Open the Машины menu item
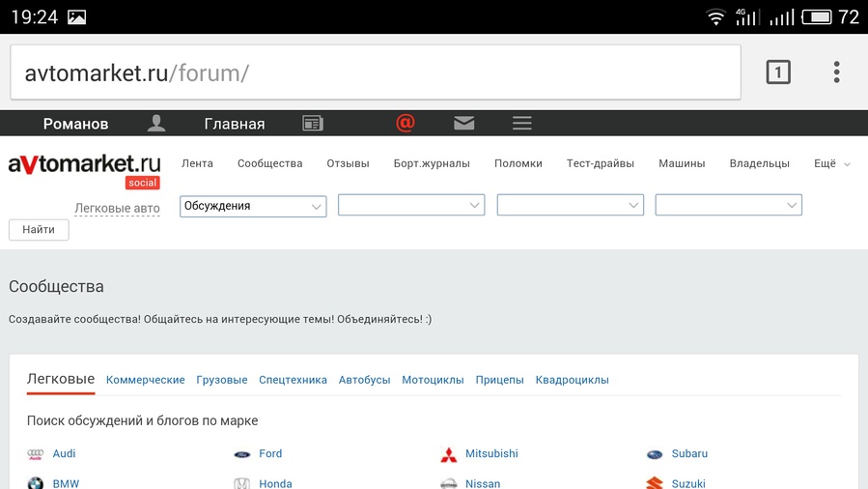868x489 pixels. (682, 163)
